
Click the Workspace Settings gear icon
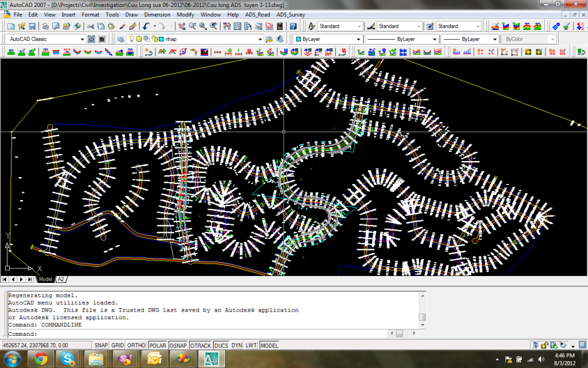pos(91,39)
